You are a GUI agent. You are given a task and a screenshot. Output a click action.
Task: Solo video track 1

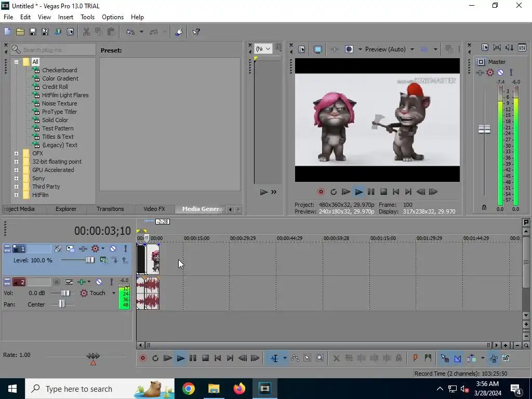tap(126, 249)
